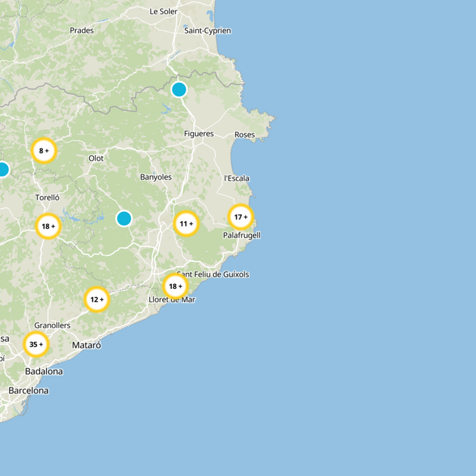Viewport: 476px width, 476px height.
Task: Open the 17+ cluster above Palafrugell
Action: tap(241, 217)
